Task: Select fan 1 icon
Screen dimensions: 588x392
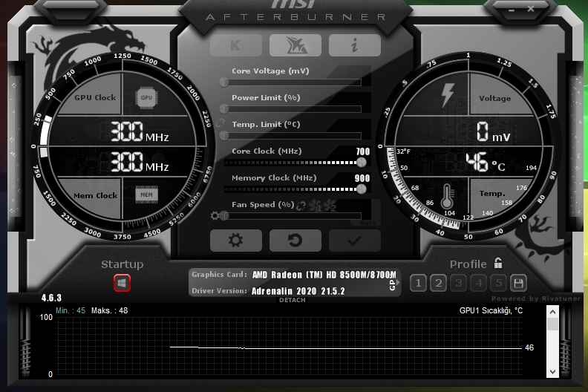Action: tap(316, 206)
